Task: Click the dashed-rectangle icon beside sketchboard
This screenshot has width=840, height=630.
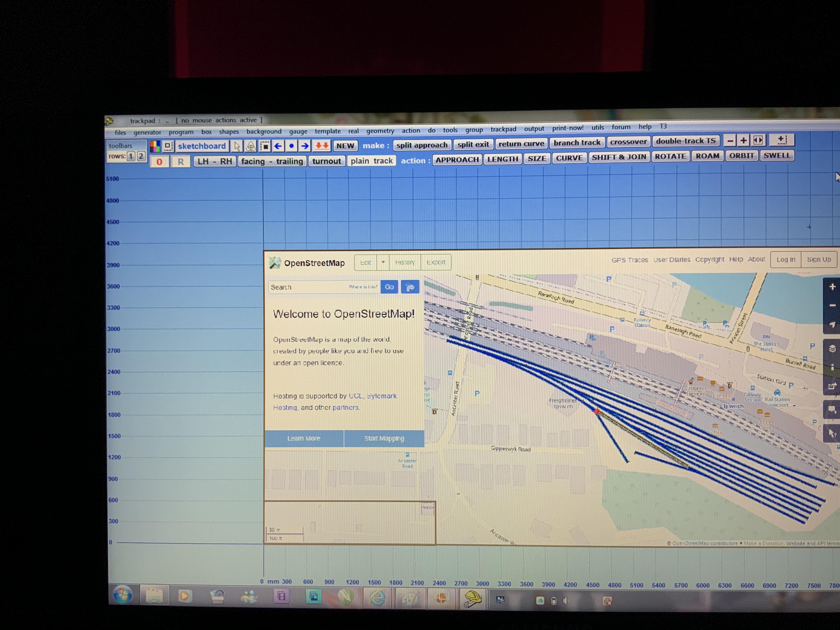Action: point(168,146)
